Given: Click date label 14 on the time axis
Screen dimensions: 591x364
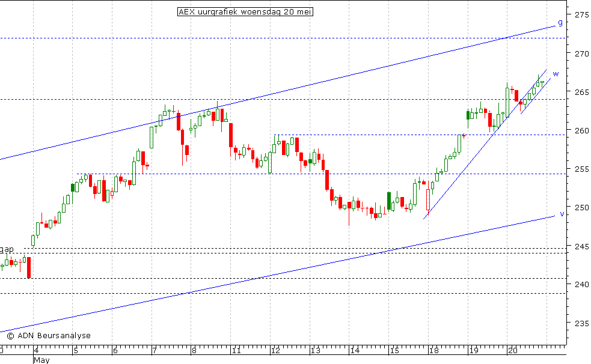Looking at the screenshot, I should pyautogui.click(x=355, y=350).
